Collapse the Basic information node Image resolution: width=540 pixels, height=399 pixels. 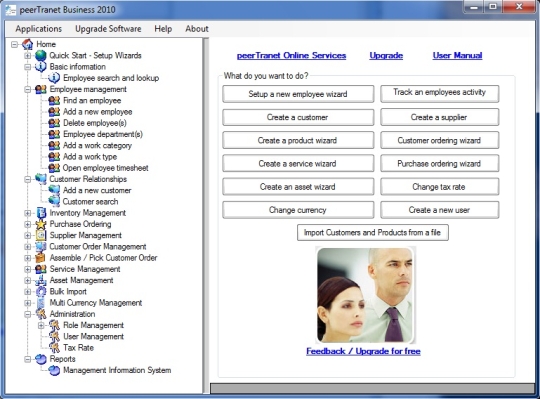click(x=28, y=67)
